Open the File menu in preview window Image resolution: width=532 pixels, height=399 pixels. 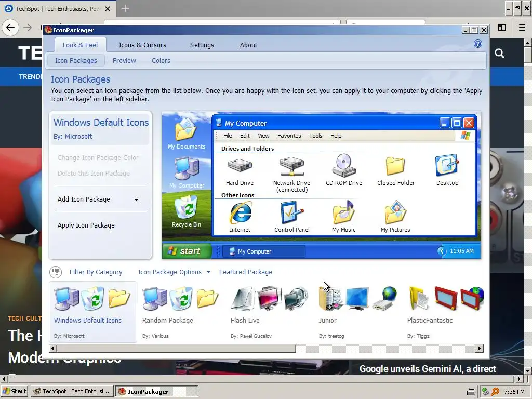pos(228,136)
